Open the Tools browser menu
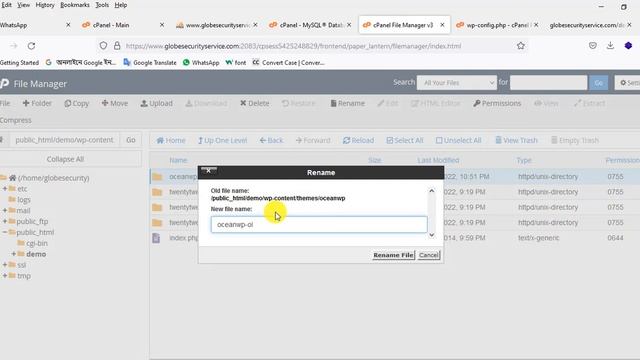This screenshot has width=640, height=360. (x=102, y=5)
